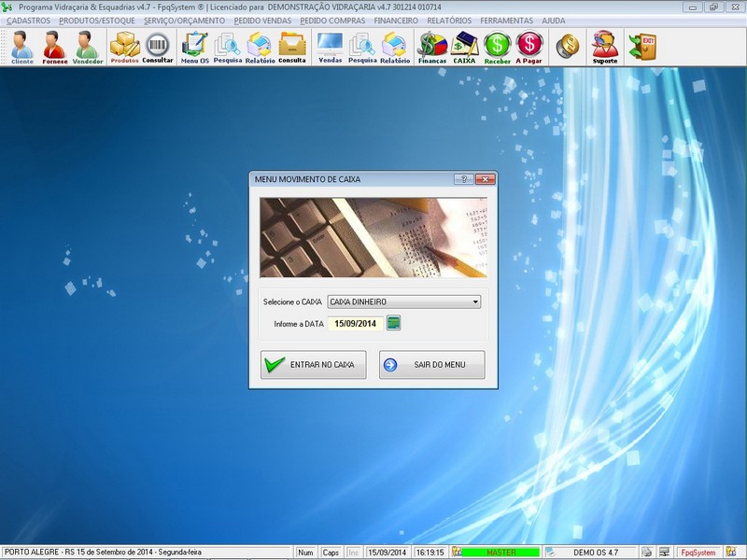Image resolution: width=747 pixels, height=560 pixels.
Task: Click the CAIXA toolbar icon
Action: tap(464, 46)
